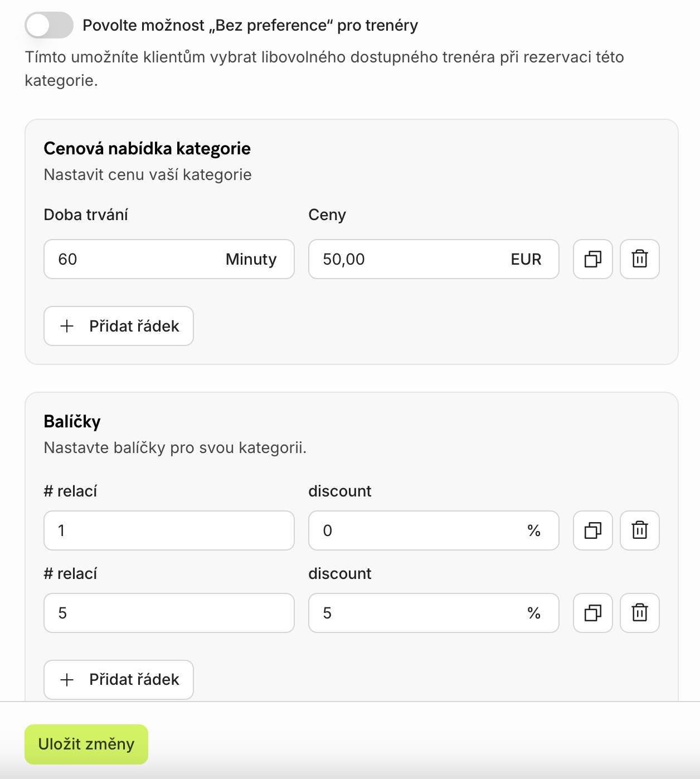Duplicate the 1-session package row
This screenshot has width=700, height=779.
click(x=592, y=530)
